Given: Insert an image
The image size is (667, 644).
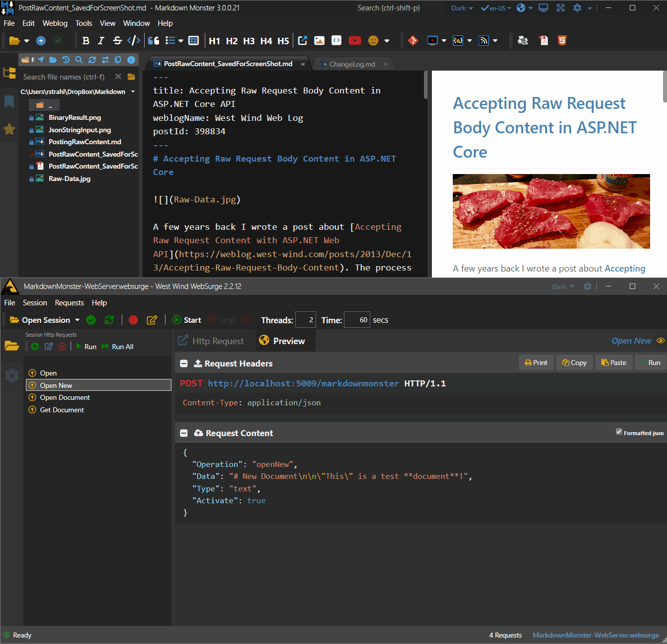Looking at the screenshot, I should (x=319, y=41).
